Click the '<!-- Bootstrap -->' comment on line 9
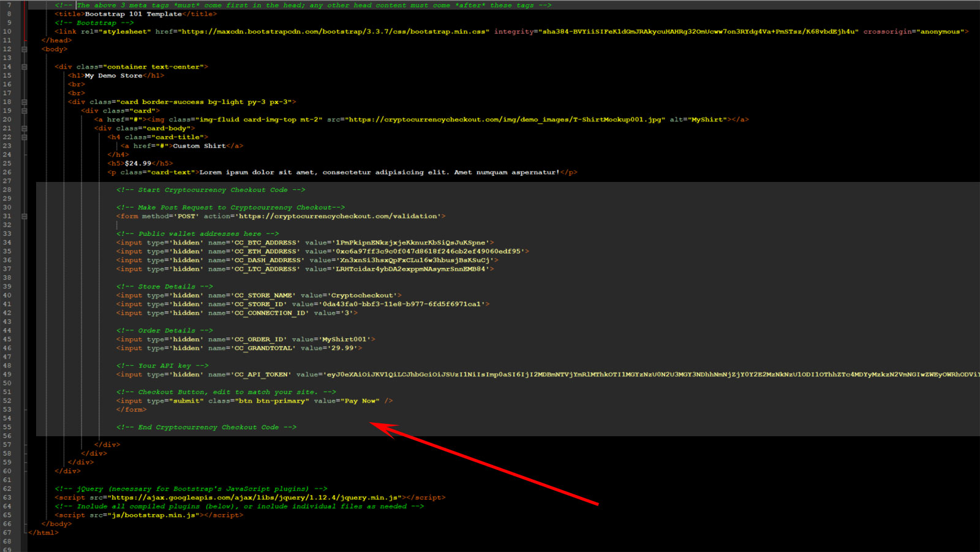Viewport: 980px width, 552px height. click(94, 23)
